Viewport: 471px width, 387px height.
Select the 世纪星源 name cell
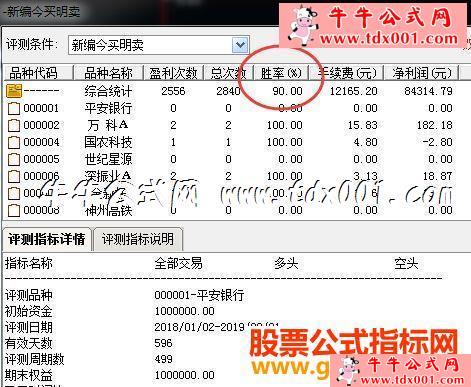tap(108, 159)
